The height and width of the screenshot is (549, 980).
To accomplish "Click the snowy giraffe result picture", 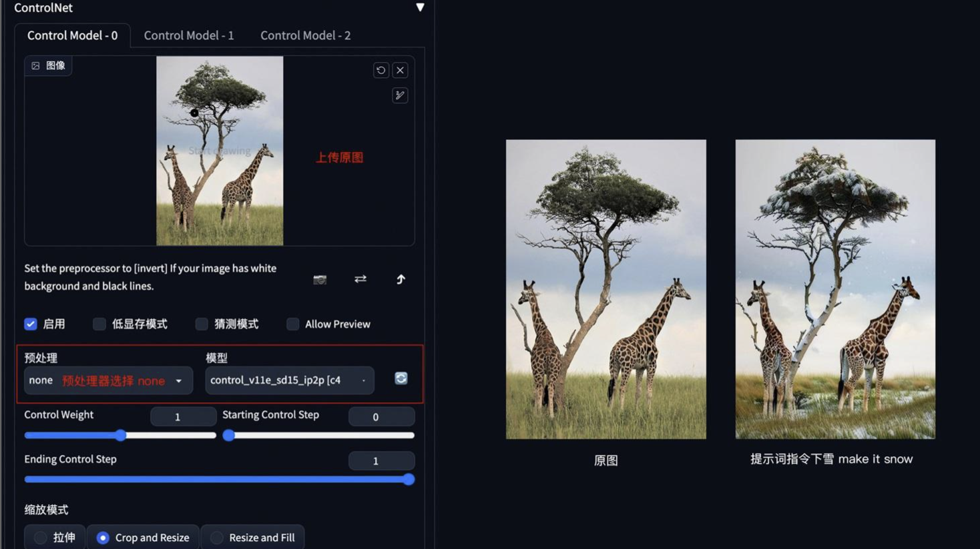I will click(835, 289).
